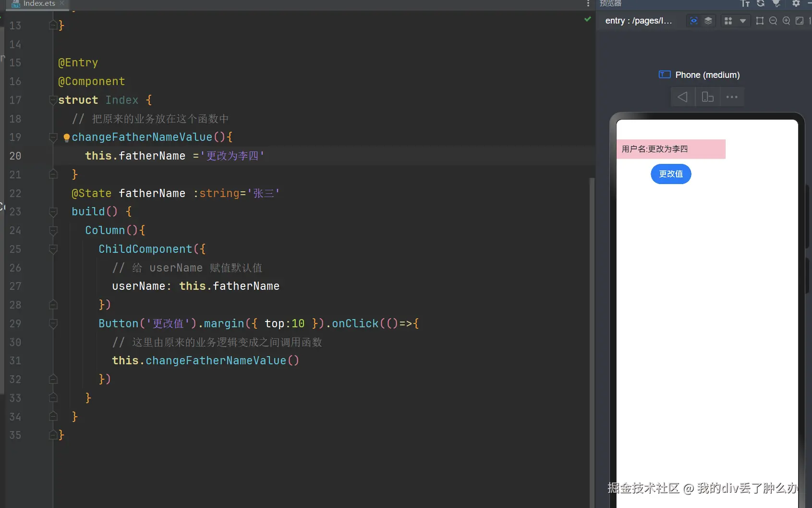The width and height of the screenshot is (812, 508).
Task: Click the editor vertical scrollbar
Action: pos(592,342)
